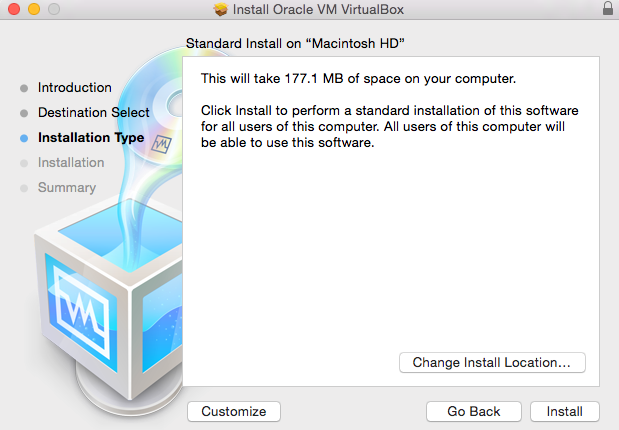Click the greyed-out Installation step
This screenshot has height=430, width=619.
pyautogui.click(x=70, y=163)
